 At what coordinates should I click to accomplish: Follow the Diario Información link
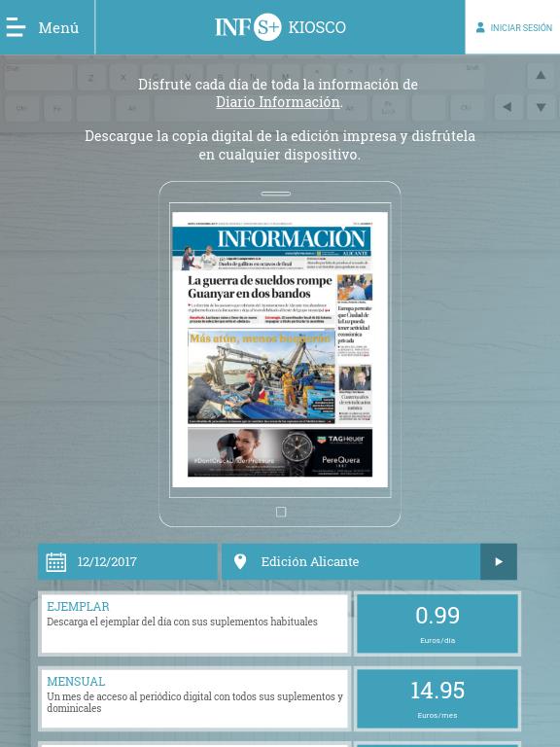point(278,102)
